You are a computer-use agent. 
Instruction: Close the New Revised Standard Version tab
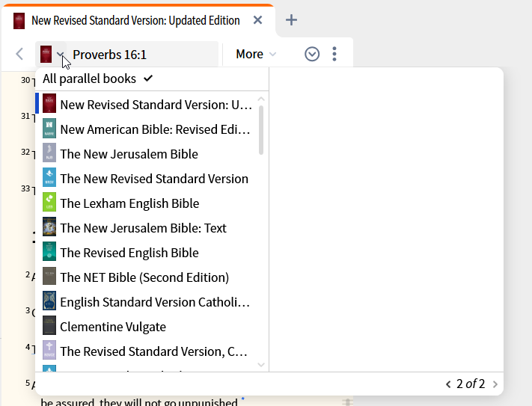(x=258, y=20)
